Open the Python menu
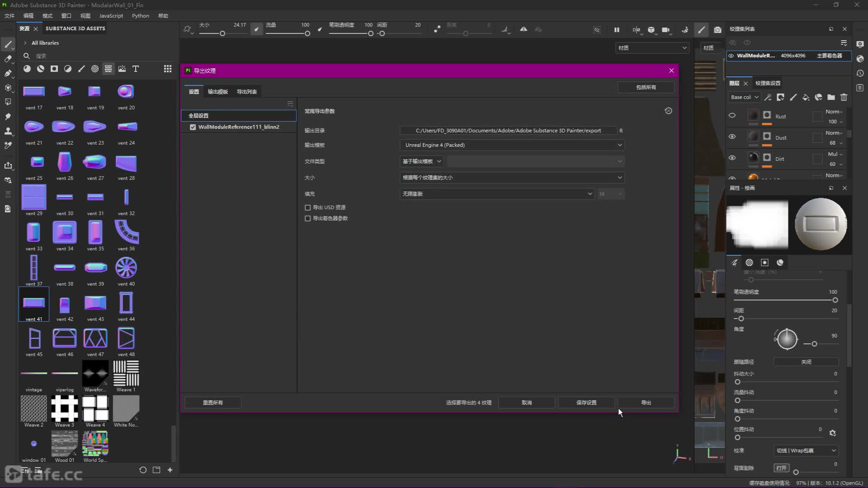 click(140, 16)
